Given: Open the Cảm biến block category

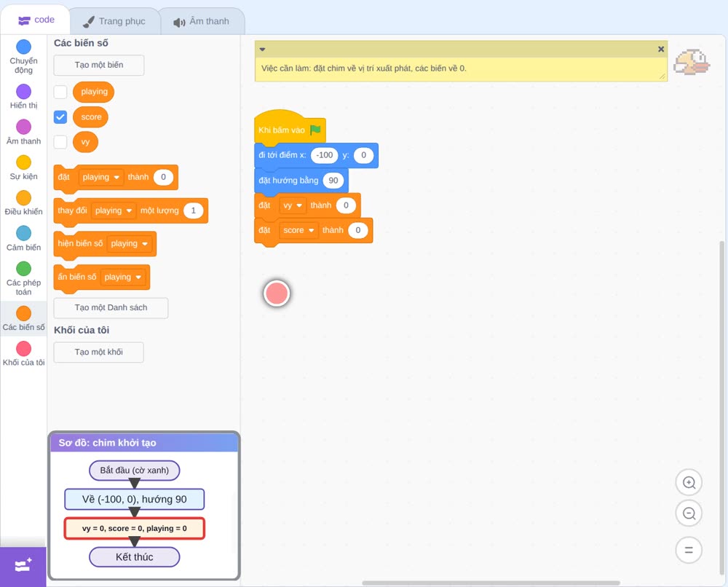Looking at the screenshot, I should pyautogui.click(x=23, y=239).
